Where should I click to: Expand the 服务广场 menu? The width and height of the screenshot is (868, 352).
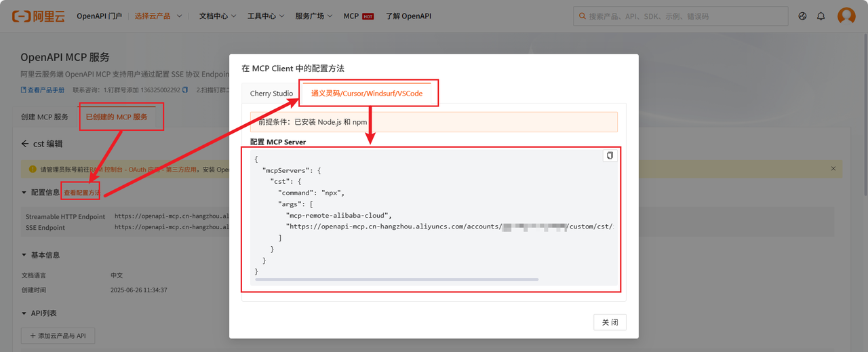coord(314,16)
